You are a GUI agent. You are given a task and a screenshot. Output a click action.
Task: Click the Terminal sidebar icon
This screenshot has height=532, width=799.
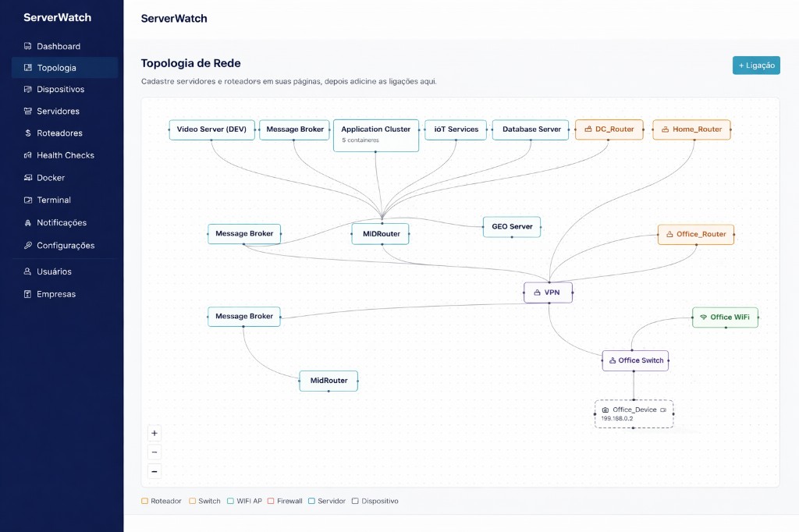coord(28,200)
